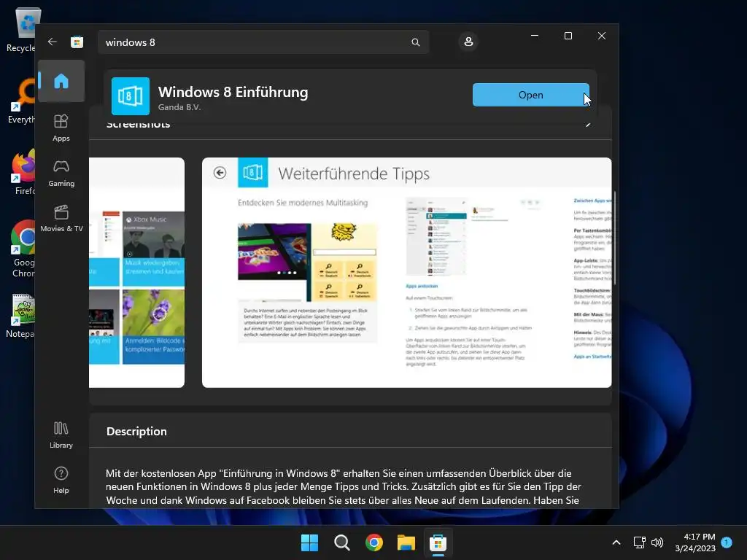This screenshot has width=747, height=560.
Task: Open the partially visible Xbox Music screenshot
Action: coord(136,273)
